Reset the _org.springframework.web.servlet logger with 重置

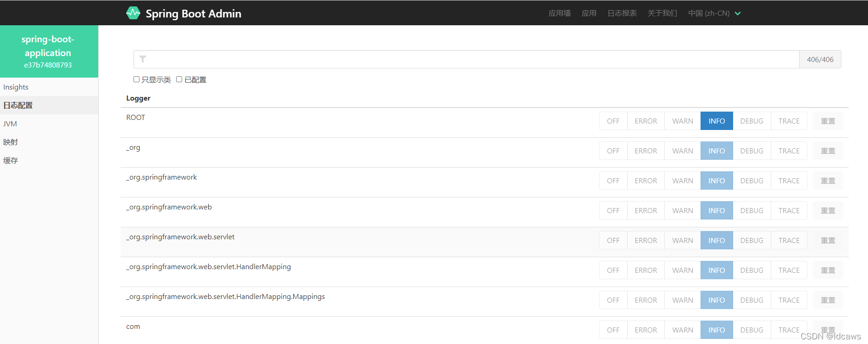point(828,240)
